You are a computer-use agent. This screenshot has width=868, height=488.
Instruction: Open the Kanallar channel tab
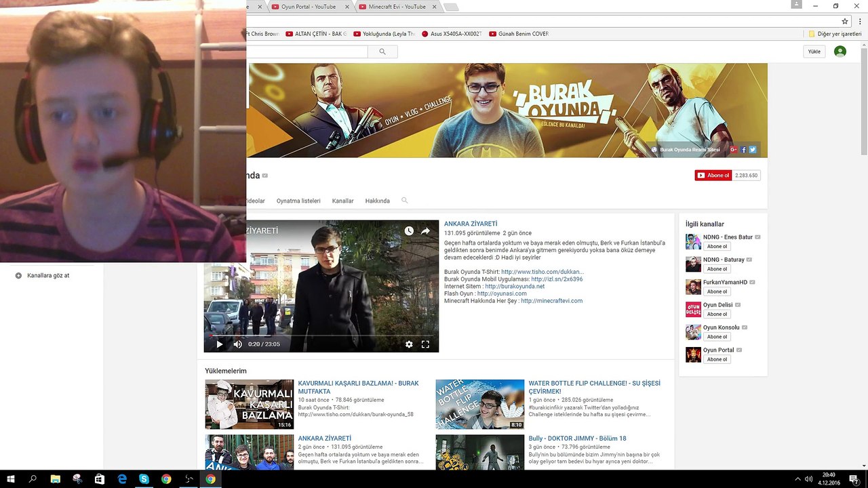point(343,201)
